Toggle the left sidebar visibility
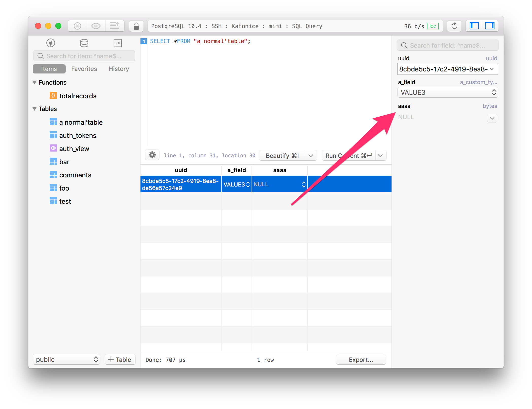Viewport: 532px width, 409px height. tap(474, 26)
